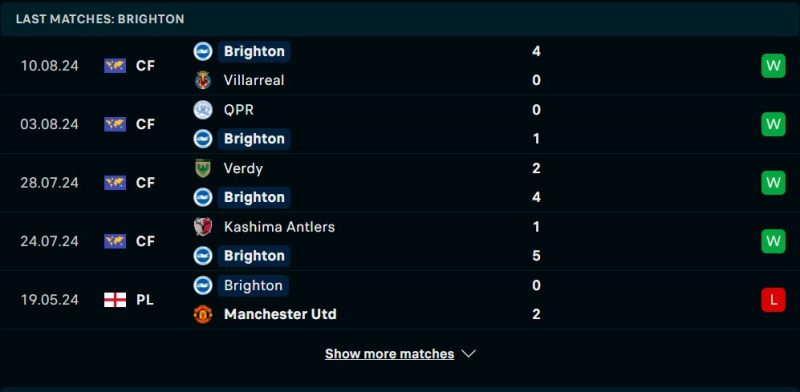Click Brighton crest in the Villarreal match
800x392 pixels.
(203, 52)
